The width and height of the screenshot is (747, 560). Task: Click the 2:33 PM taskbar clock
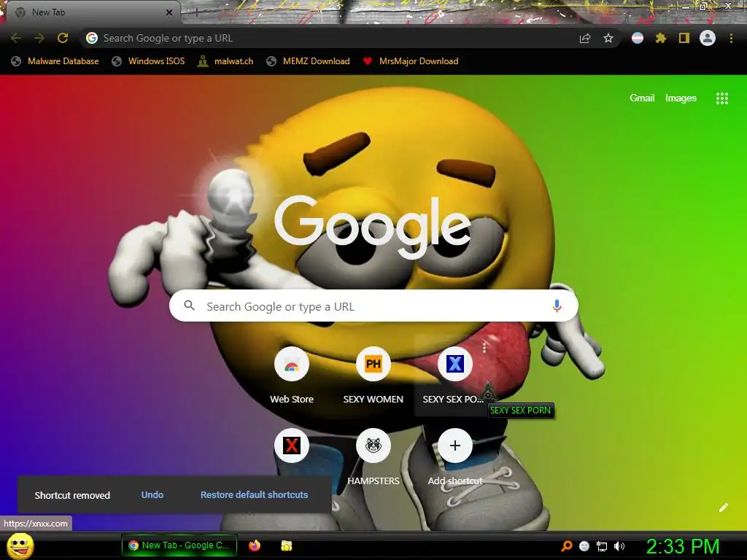pos(683,546)
